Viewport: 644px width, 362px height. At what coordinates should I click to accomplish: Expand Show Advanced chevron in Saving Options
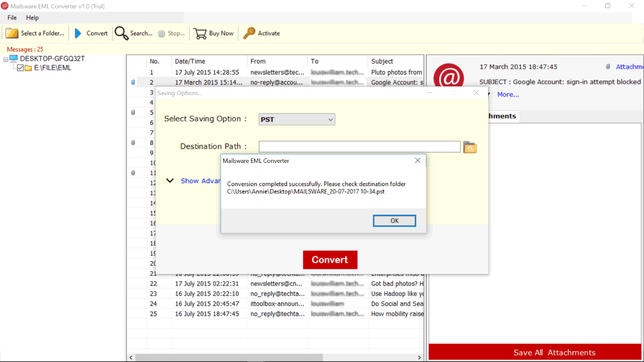(170, 180)
